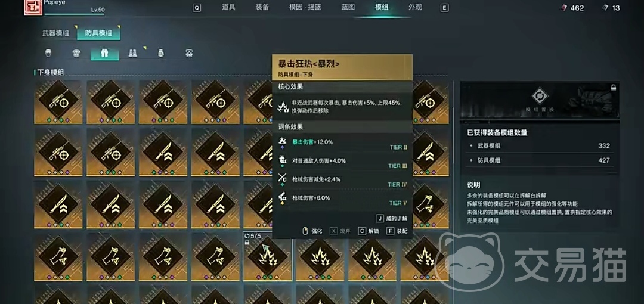Select the shirt (upper body) module icon

76,54
